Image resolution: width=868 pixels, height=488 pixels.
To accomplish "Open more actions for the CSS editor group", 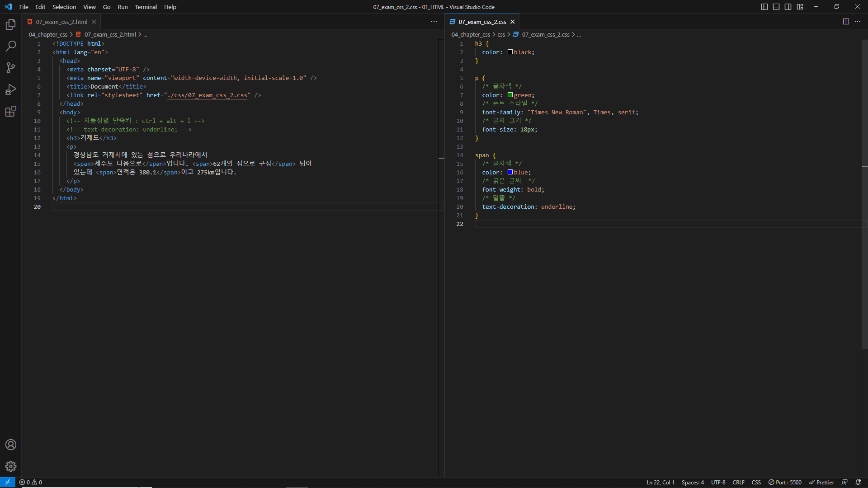I will (x=858, y=22).
